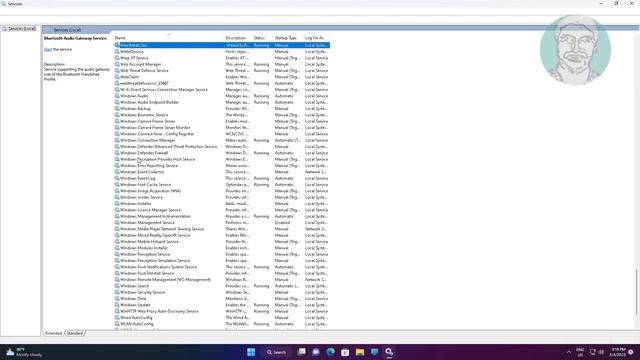640x360 pixels.
Task: Select the Warp JIT Service row
Action: [x=222, y=58]
